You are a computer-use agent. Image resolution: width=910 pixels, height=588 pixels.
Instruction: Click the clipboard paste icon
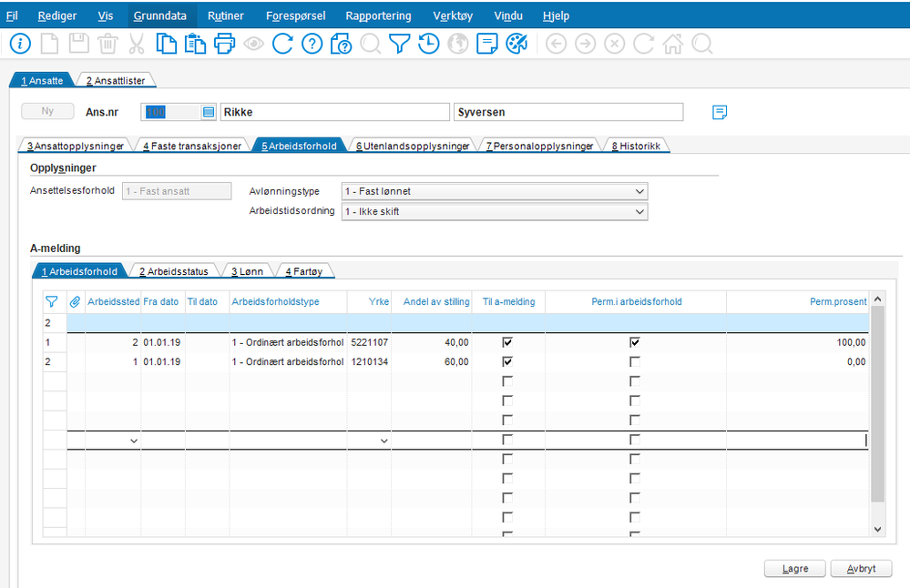pyautogui.click(x=195, y=44)
